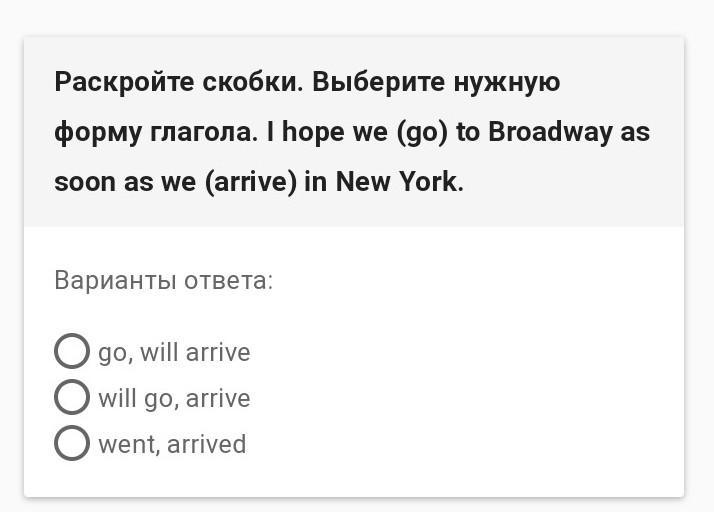Select the "go, will arrive" radio button

(x=72, y=351)
